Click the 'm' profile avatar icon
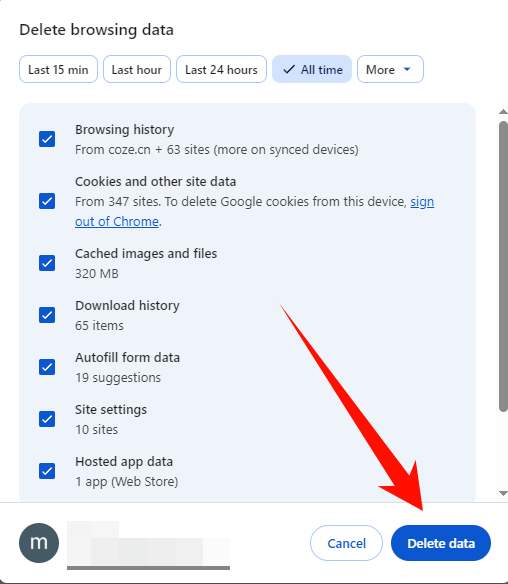The height and width of the screenshot is (584, 508). 39,543
